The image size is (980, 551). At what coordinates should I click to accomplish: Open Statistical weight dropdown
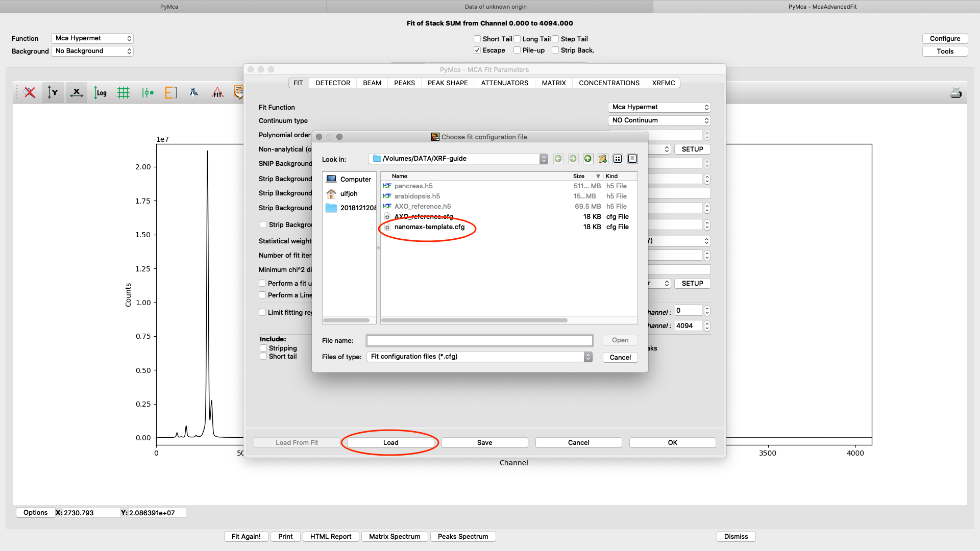click(x=679, y=241)
